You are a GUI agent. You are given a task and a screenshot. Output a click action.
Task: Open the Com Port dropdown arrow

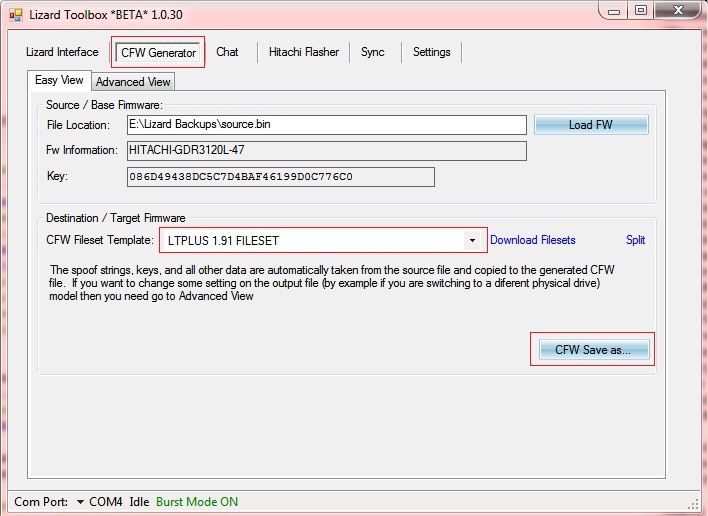point(80,502)
